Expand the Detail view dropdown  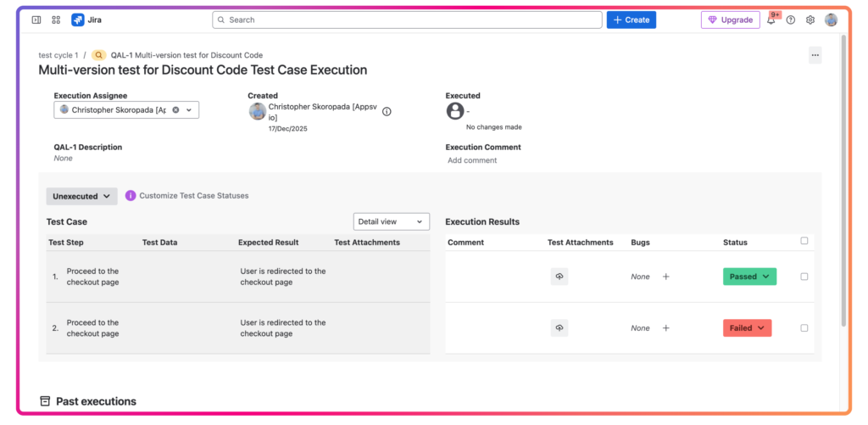[391, 221]
